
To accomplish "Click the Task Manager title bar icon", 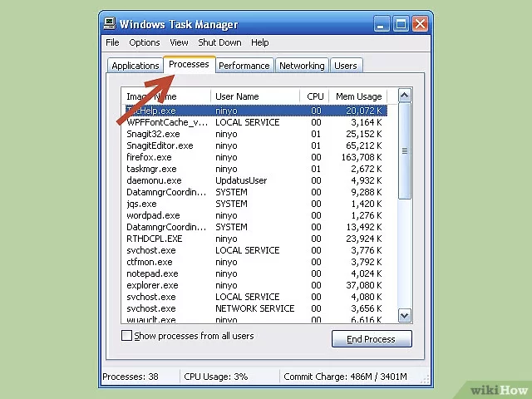I will point(110,24).
